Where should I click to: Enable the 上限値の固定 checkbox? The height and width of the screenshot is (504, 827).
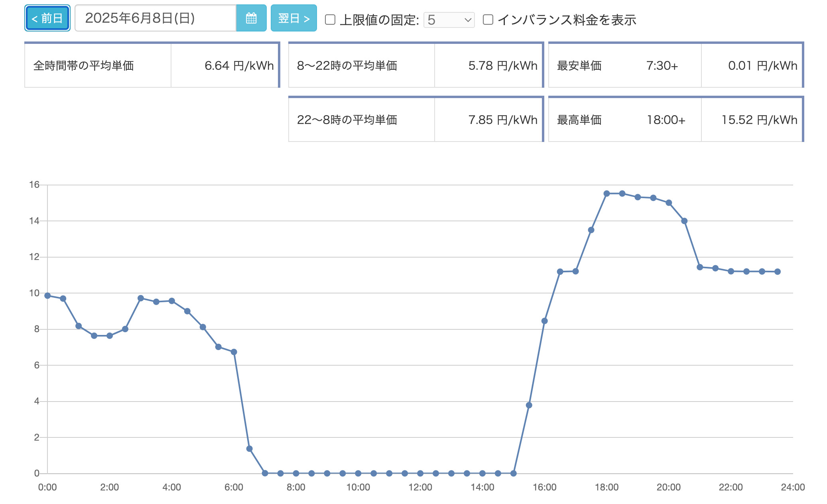point(330,20)
